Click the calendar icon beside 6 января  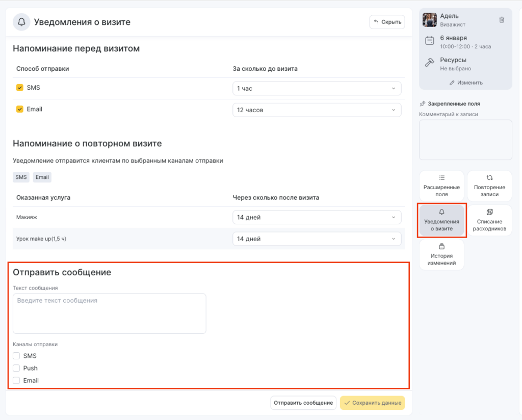[x=430, y=41]
